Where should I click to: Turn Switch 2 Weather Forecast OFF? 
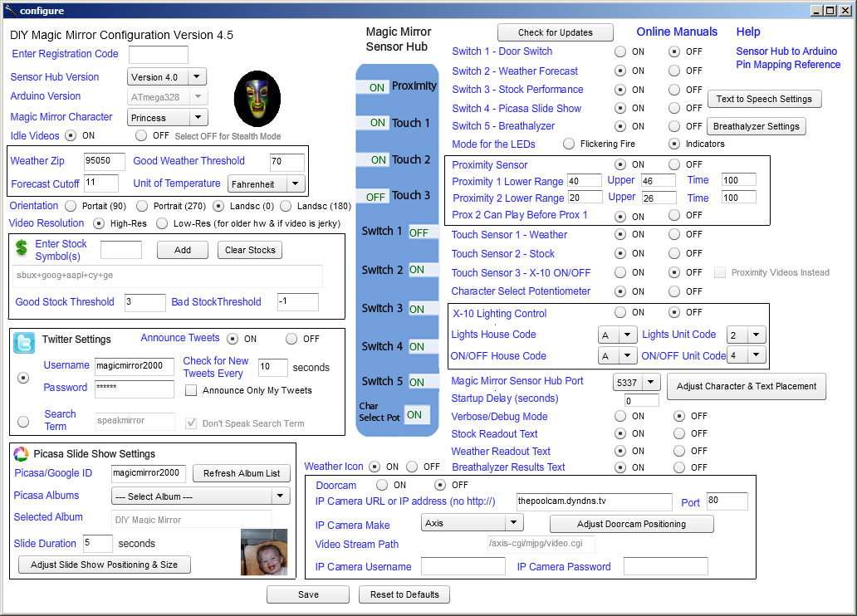pos(674,71)
